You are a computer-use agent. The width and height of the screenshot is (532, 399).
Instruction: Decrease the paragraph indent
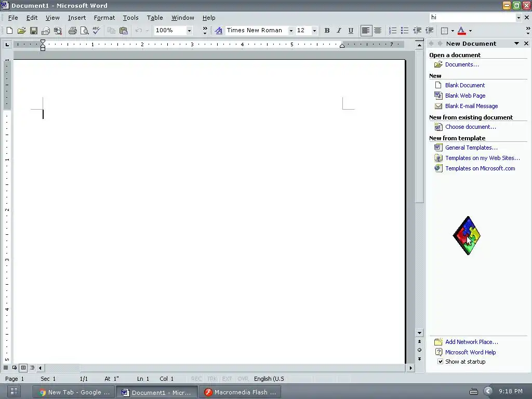pyautogui.click(x=417, y=31)
